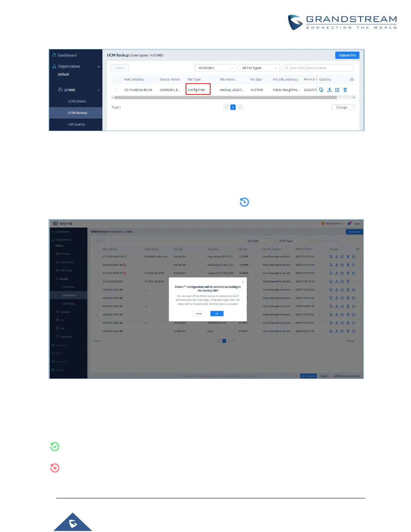Click the GDMS logo in lower screenshot

[62, 223]
